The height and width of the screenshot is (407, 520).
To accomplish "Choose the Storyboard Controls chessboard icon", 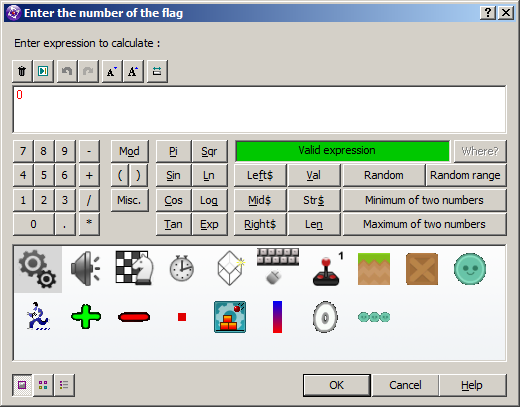I will (134, 268).
